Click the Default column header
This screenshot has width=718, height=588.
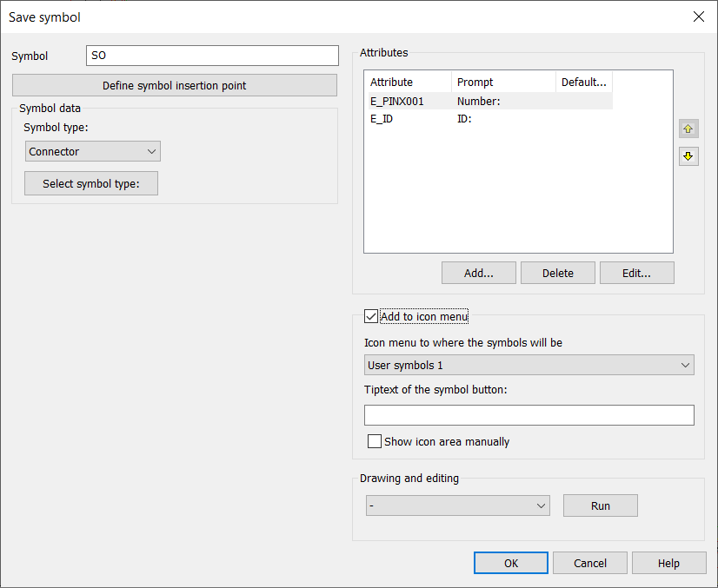pos(584,83)
